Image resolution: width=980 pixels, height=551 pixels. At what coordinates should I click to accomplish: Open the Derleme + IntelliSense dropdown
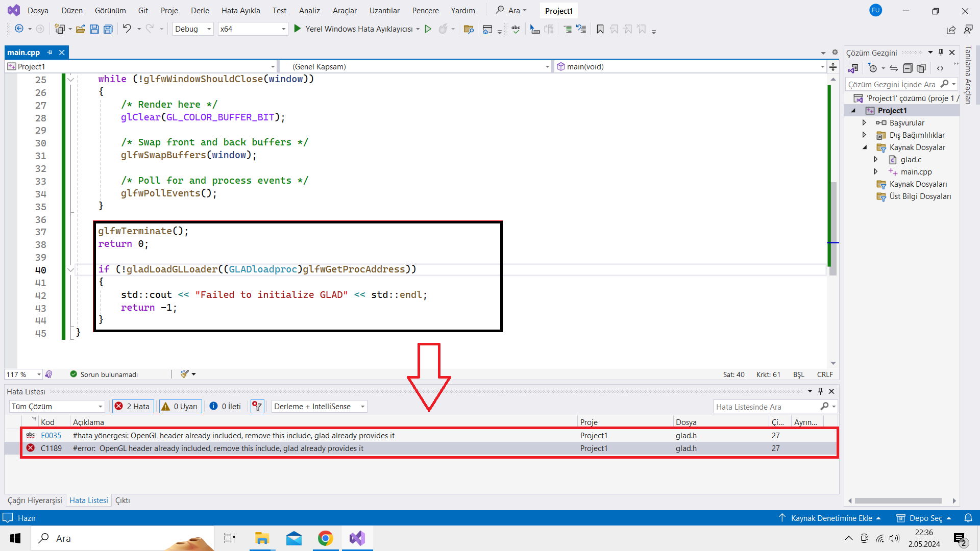tap(320, 407)
